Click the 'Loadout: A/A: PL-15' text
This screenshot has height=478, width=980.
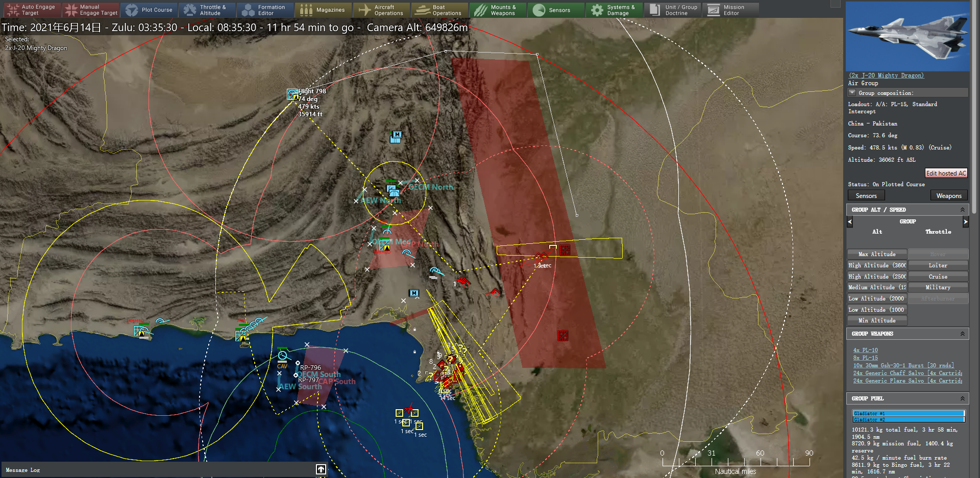(x=893, y=108)
